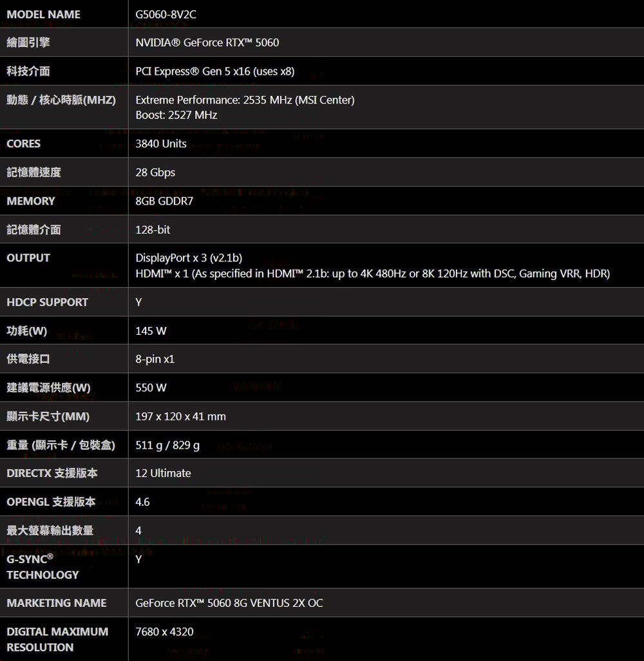Click the 197 x 120 x 41 mm dimensions

coord(180,416)
